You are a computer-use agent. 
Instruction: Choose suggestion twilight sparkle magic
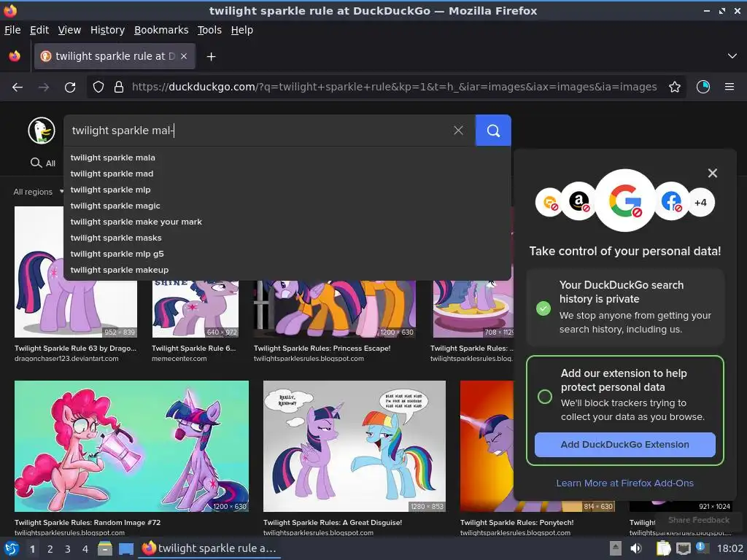tap(287, 206)
